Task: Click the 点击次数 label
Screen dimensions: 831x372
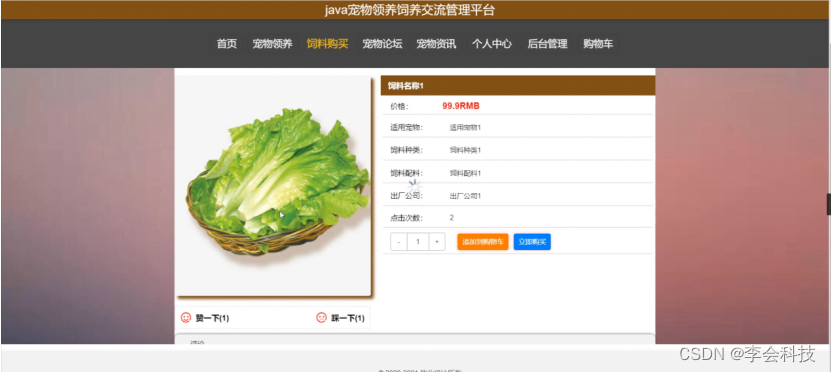Action: point(406,218)
